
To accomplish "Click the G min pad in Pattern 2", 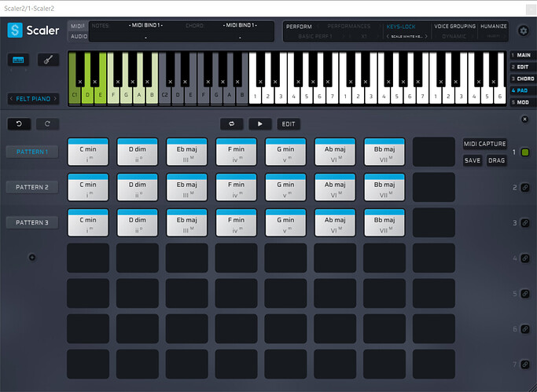I will tap(285, 187).
